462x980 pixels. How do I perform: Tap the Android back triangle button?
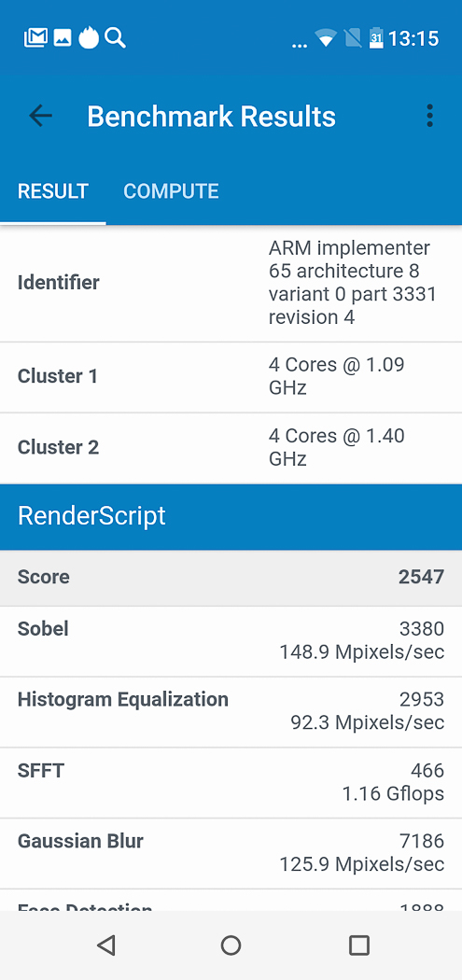(106, 945)
